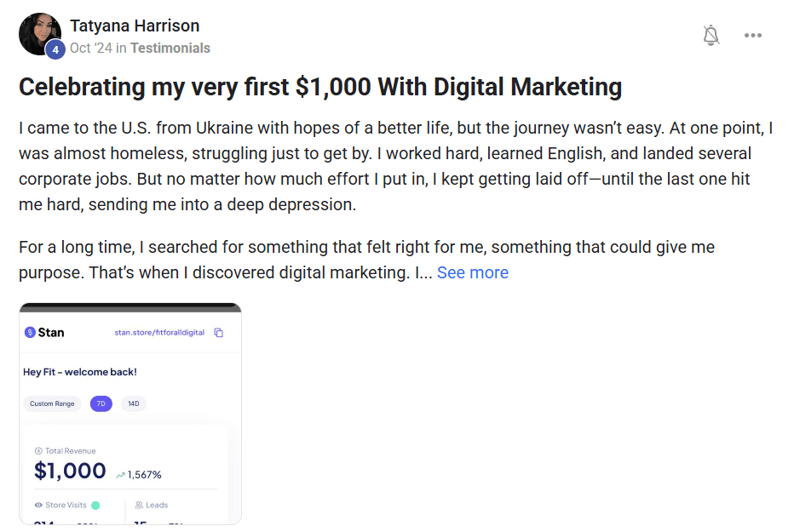Screen dimensions: 800x532
Task: Click the green upward trend arrow icon
Action: (120, 475)
